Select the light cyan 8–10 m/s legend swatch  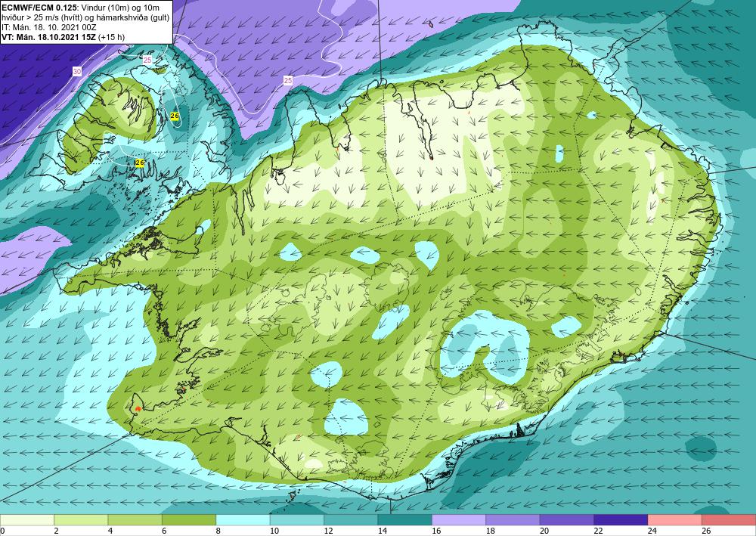tap(243, 520)
